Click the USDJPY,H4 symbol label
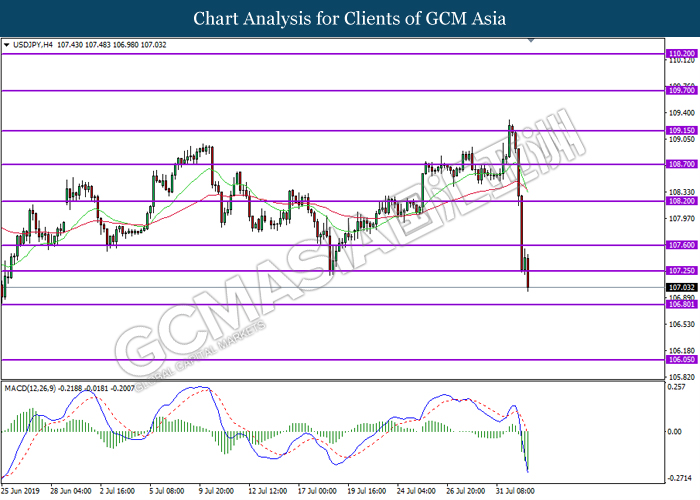Screen dimensions: 700x500 [x=33, y=45]
